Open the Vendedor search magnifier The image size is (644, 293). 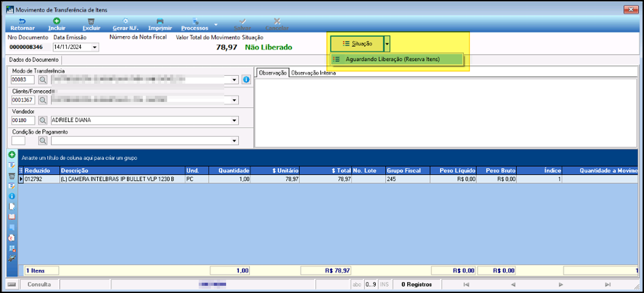click(x=43, y=120)
